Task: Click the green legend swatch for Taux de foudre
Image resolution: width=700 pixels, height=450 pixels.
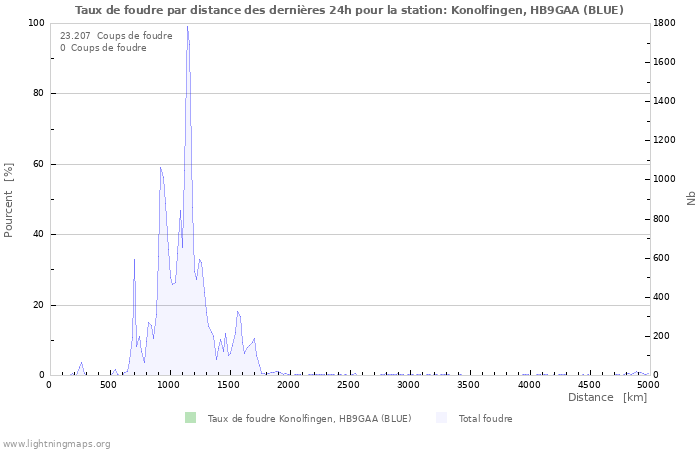Action: pyautogui.click(x=191, y=418)
